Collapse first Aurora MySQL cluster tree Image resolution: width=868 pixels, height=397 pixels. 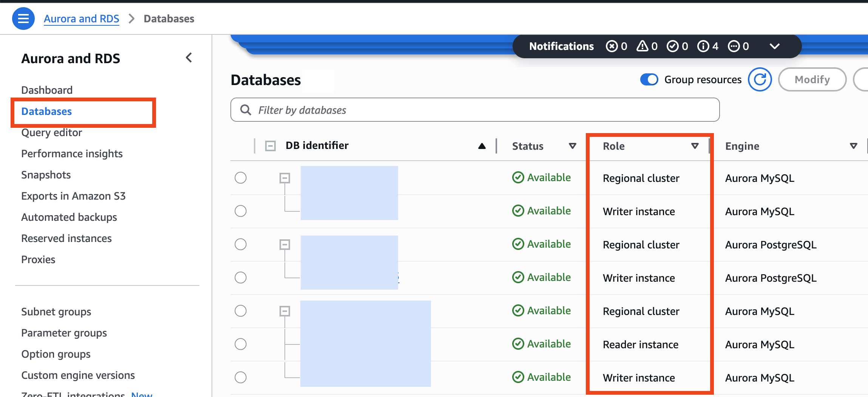pyautogui.click(x=285, y=178)
